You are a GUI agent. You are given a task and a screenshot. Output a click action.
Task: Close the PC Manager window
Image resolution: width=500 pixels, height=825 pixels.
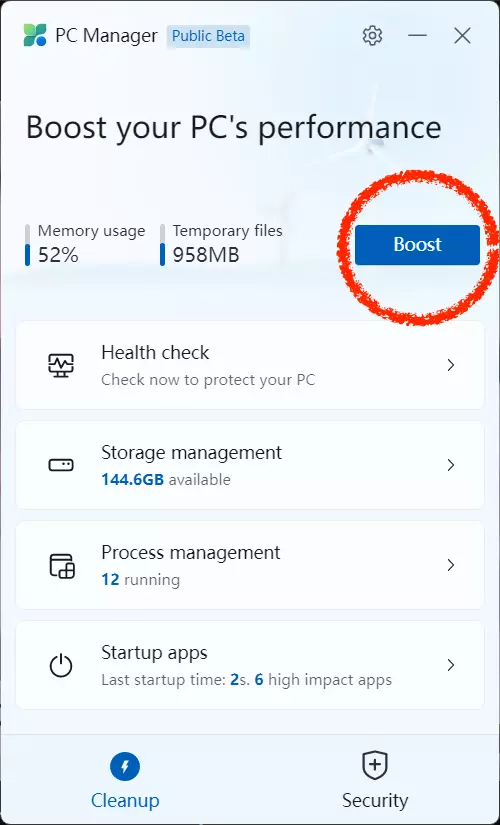[462, 36]
